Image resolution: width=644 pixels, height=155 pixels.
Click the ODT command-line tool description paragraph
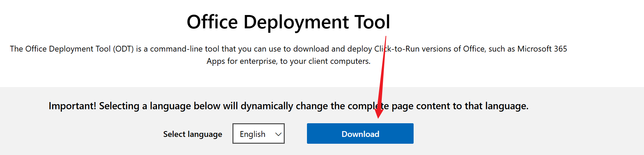pos(289,55)
